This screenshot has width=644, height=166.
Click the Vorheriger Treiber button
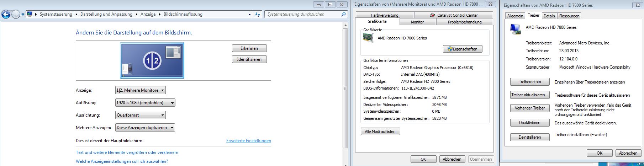530,108
